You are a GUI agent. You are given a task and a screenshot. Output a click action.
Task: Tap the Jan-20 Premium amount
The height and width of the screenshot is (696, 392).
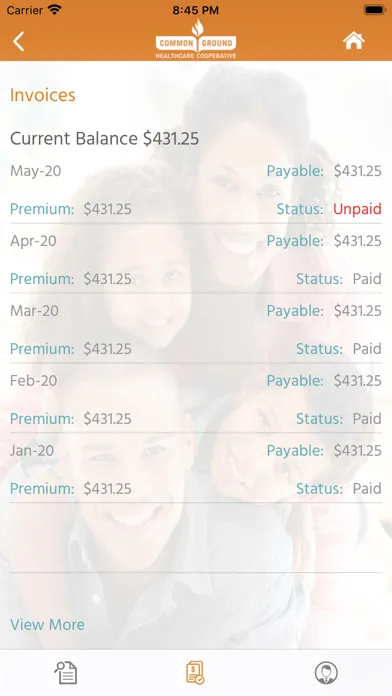tap(107, 488)
